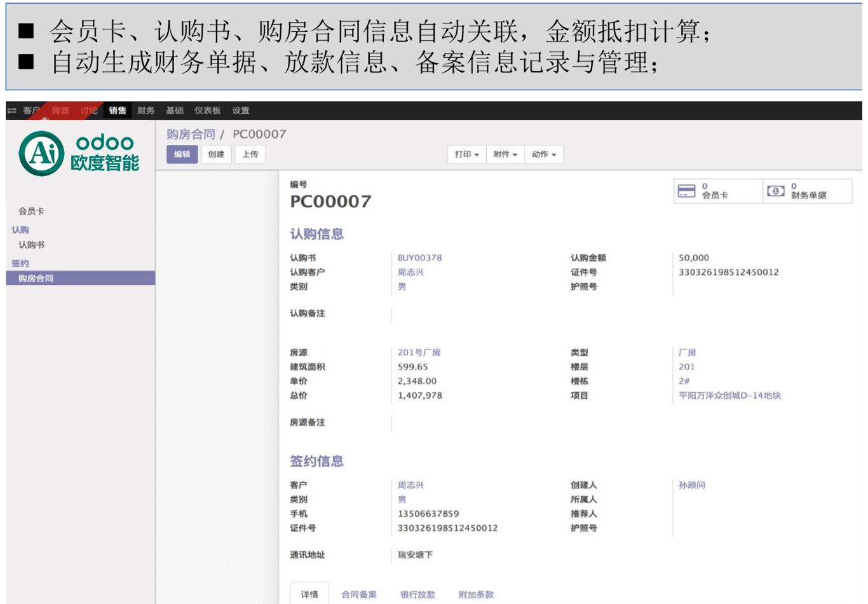
Task: Open the 财务 top menu
Action: (146, 111)
